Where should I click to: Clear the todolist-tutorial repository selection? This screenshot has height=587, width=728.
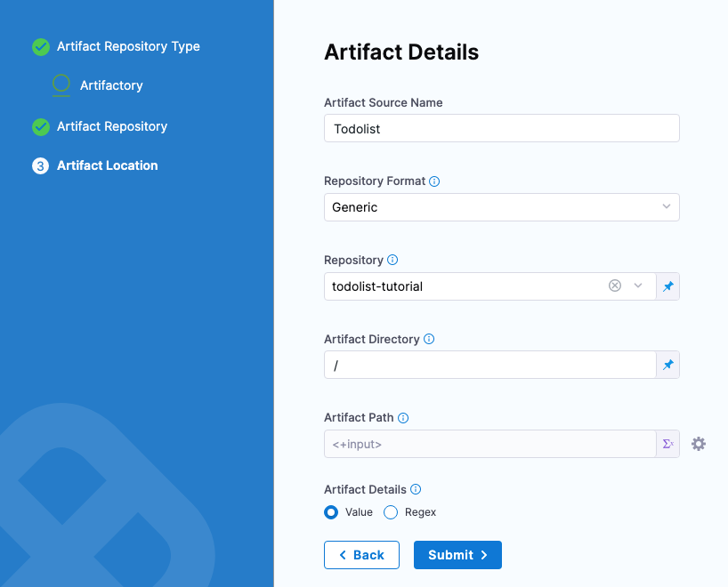pyautogui.click(x=614, y=286)
